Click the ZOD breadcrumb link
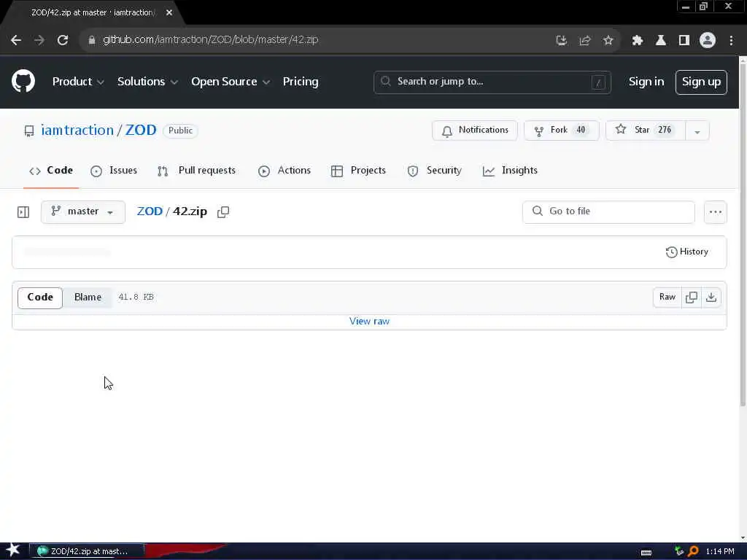Screen dimensions: 747x560 [x=150, y=211]
